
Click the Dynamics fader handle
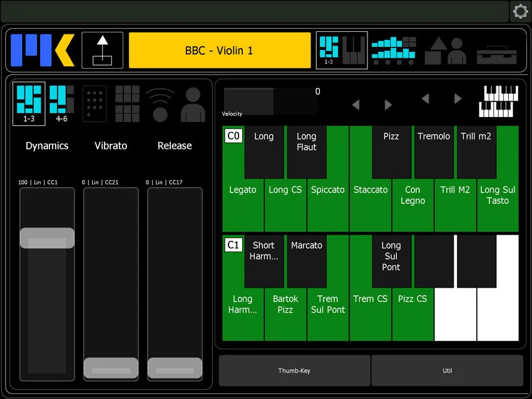point(47,238)
